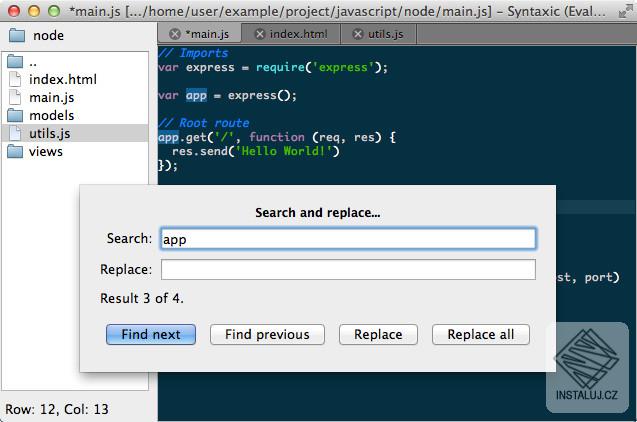
Task: Click the green zoom window button
Action: 54,11
